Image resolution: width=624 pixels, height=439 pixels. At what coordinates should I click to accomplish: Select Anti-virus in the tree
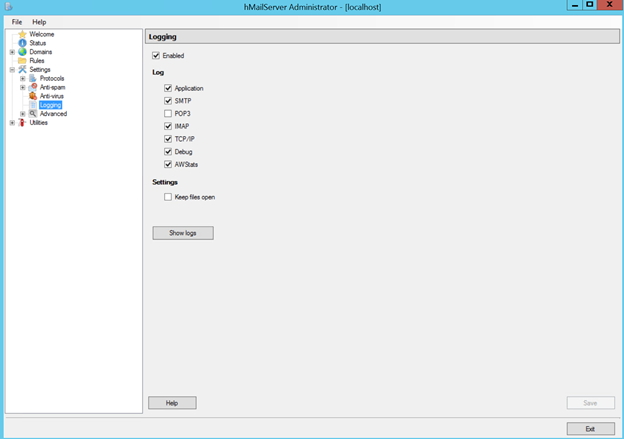pyautogui.click(x=52, y=96)
